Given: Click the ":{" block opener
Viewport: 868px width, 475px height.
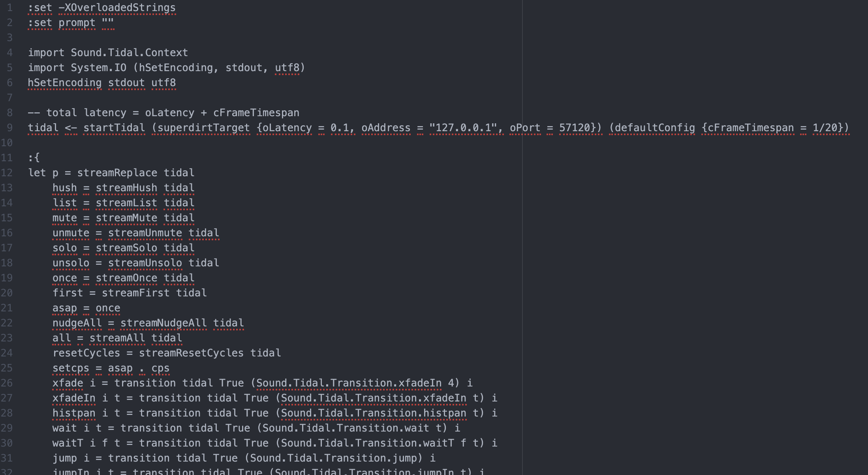Looking at the screenshot, I should (34, 158).
